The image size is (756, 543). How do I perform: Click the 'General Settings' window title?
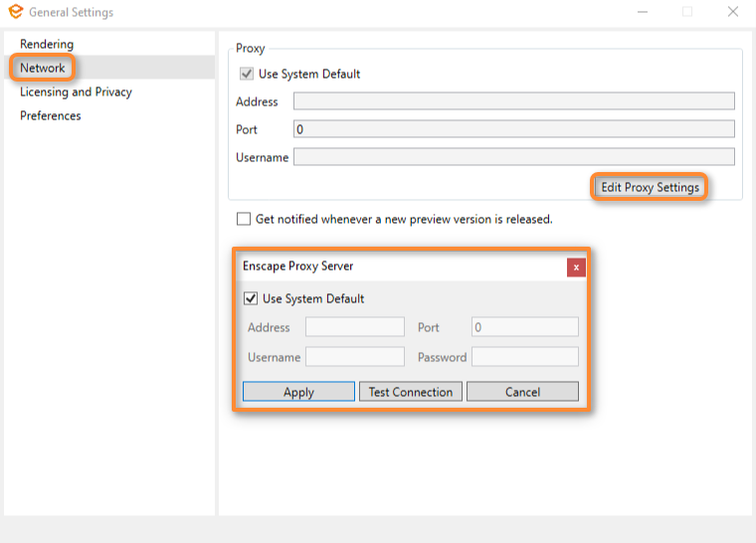pos(72,12)
